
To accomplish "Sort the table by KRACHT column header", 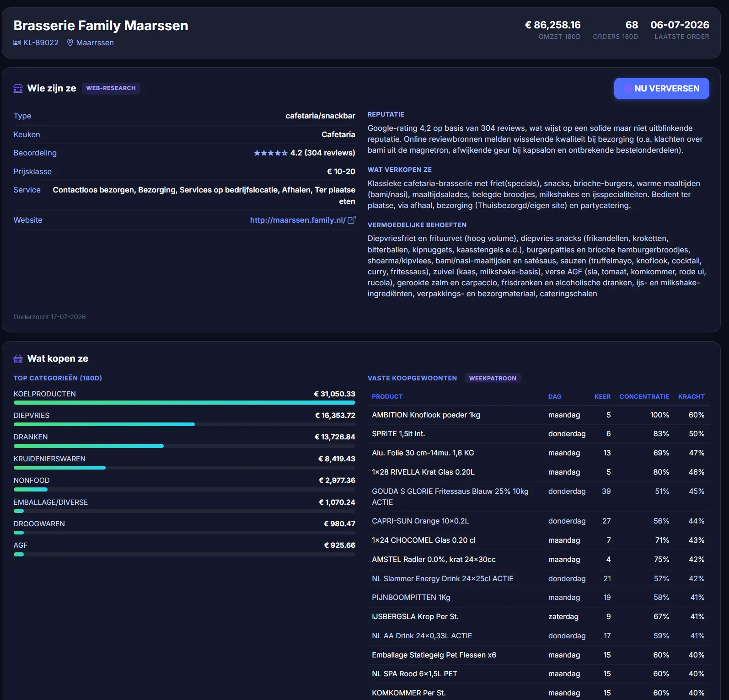I will coord(691,396).
